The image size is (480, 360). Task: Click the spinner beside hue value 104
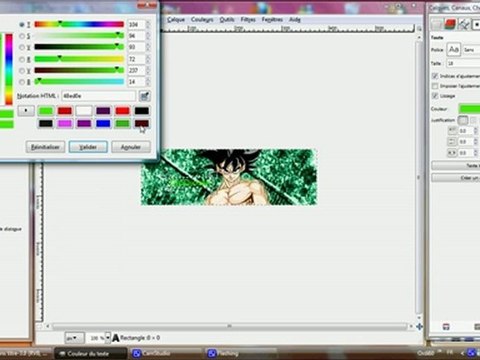[x=148, y=25]
